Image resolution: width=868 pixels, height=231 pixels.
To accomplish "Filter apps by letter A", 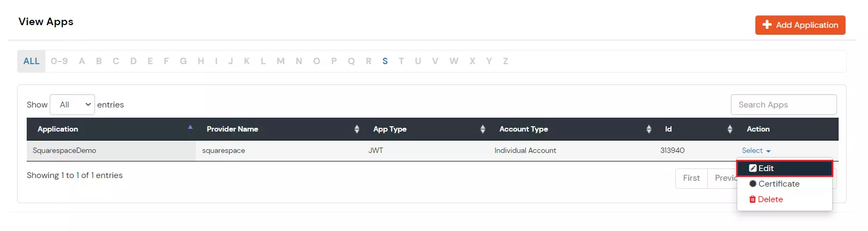I will point(82,61).
